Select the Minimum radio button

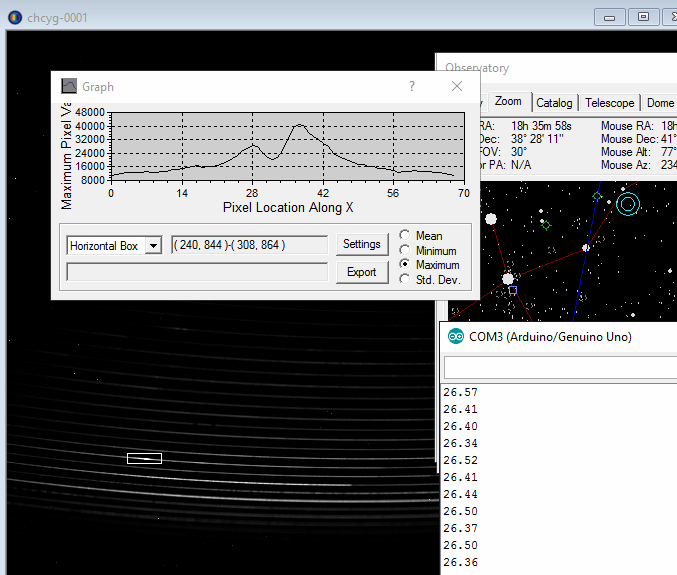[404, 251]
